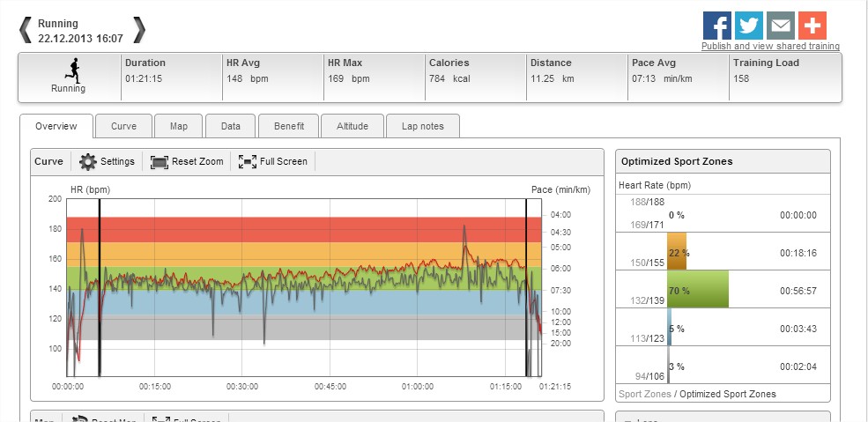Select Optimized Sport Zones link at bottom
This screenshot has width=868, height=422.
728,394
